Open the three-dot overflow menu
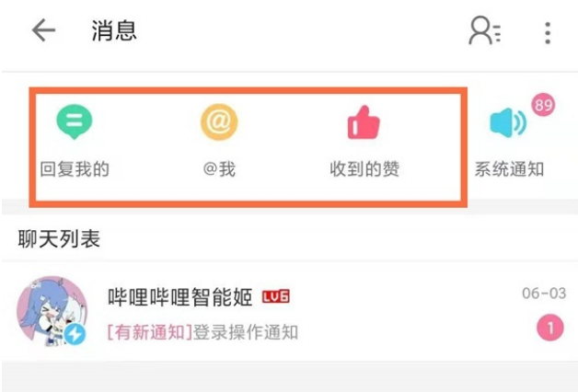Screen dimensions: 578x392 coord(548,33)
